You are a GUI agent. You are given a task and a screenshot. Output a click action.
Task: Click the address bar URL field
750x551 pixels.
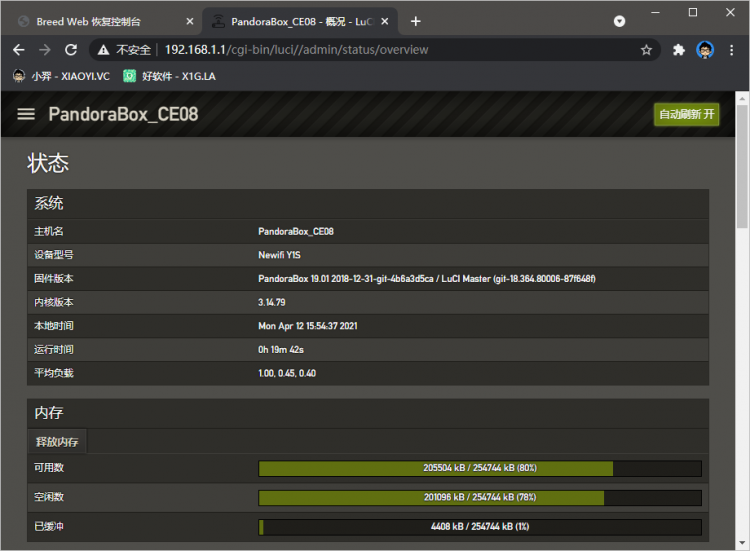[380, 50]
